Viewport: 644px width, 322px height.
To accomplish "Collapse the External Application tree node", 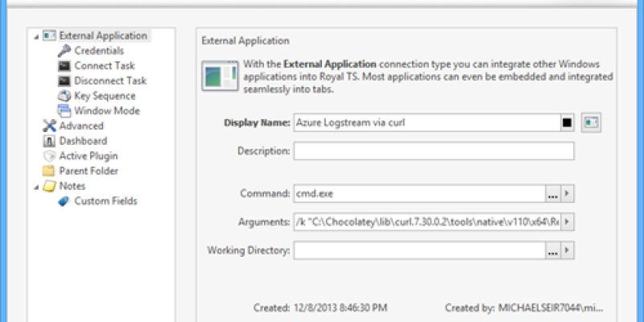I will 36,36.
